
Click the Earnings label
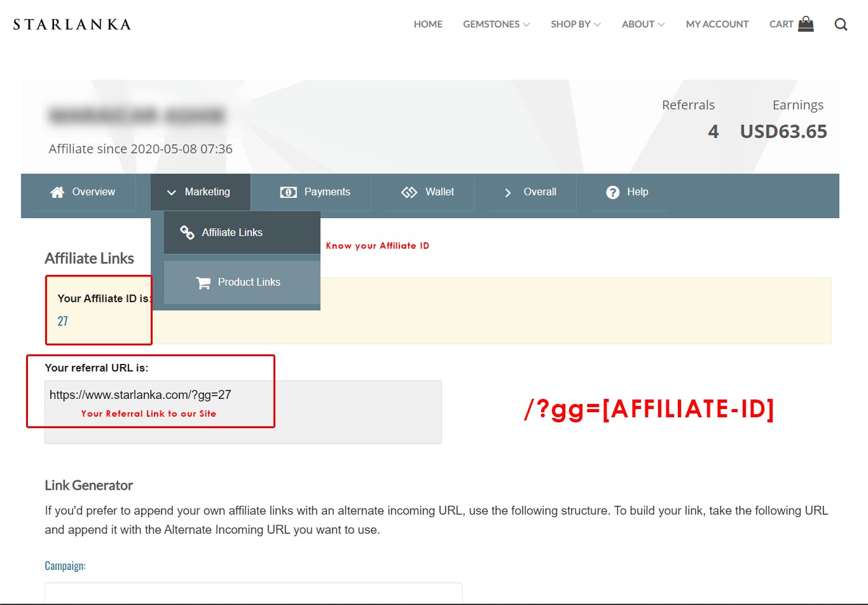tap(798, 105)
